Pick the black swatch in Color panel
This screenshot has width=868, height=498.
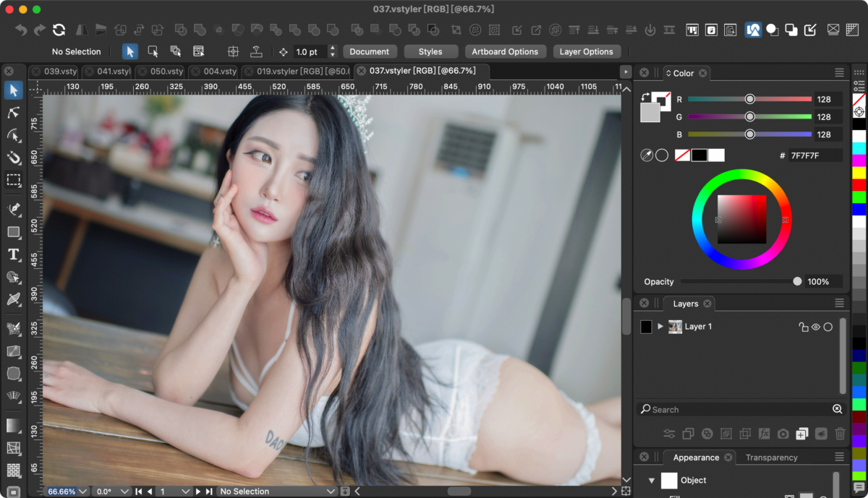point(699,155)
